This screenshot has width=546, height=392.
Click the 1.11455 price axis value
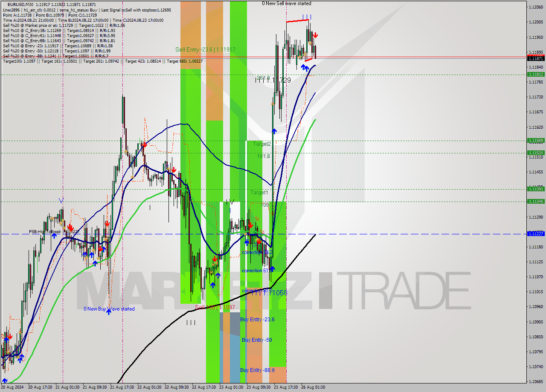(536, 172)
